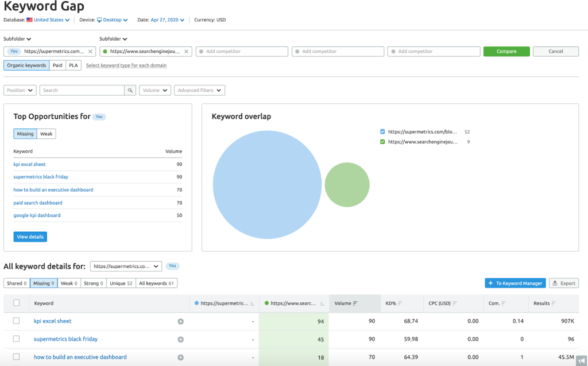Sort by the CPC (USD) column icon

455,303
